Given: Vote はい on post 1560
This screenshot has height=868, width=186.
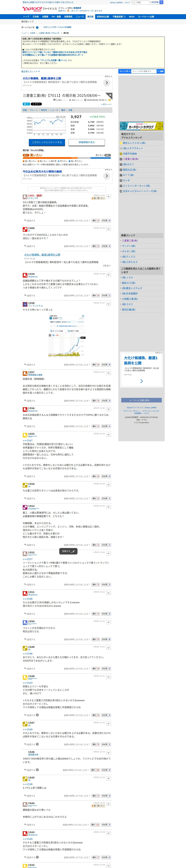Looking at the screenshot, I should click(96, 246).
